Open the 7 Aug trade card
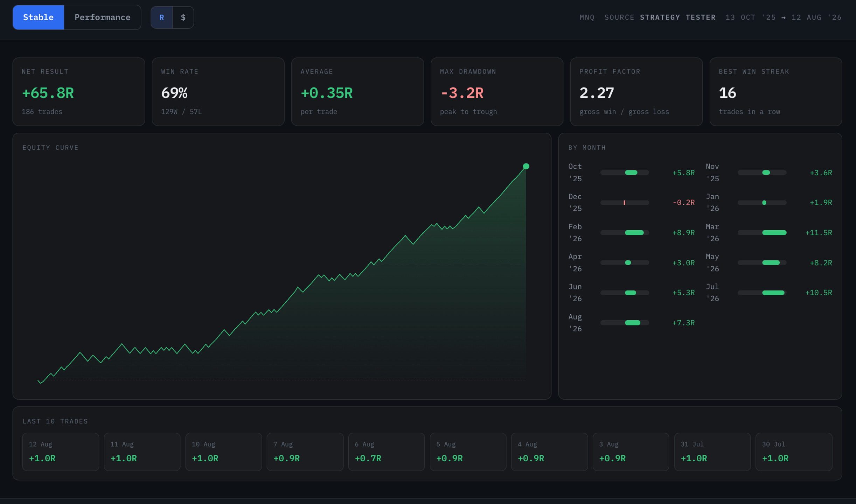Image resolution: width=856 pixels, height=504 pixels. click(x=305, y=451)
